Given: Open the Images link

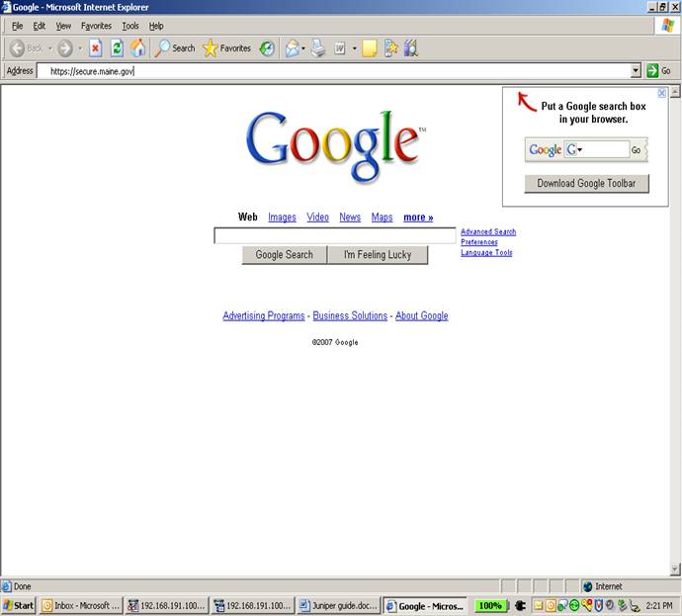Looking at the screenshot, I should click(282, 218).
